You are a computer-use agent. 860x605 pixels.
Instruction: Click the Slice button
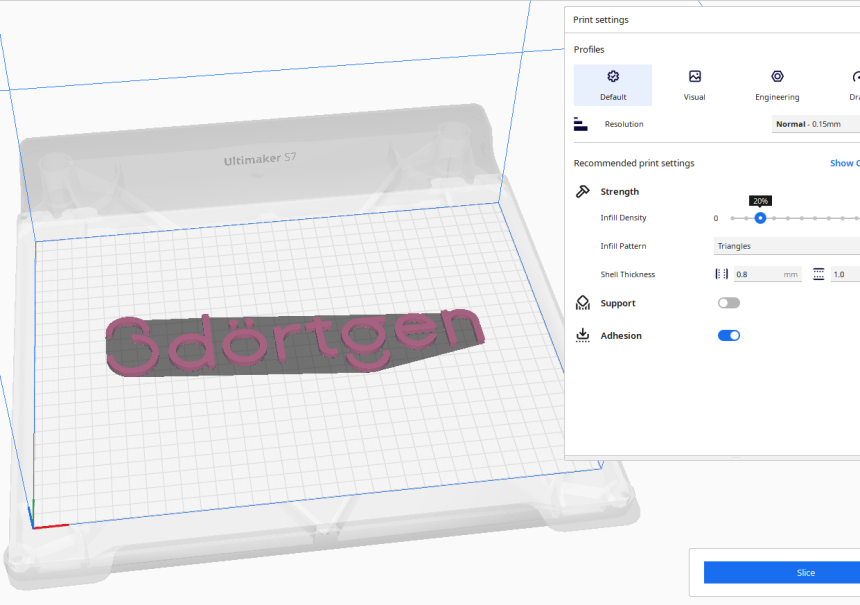point(782,572)
